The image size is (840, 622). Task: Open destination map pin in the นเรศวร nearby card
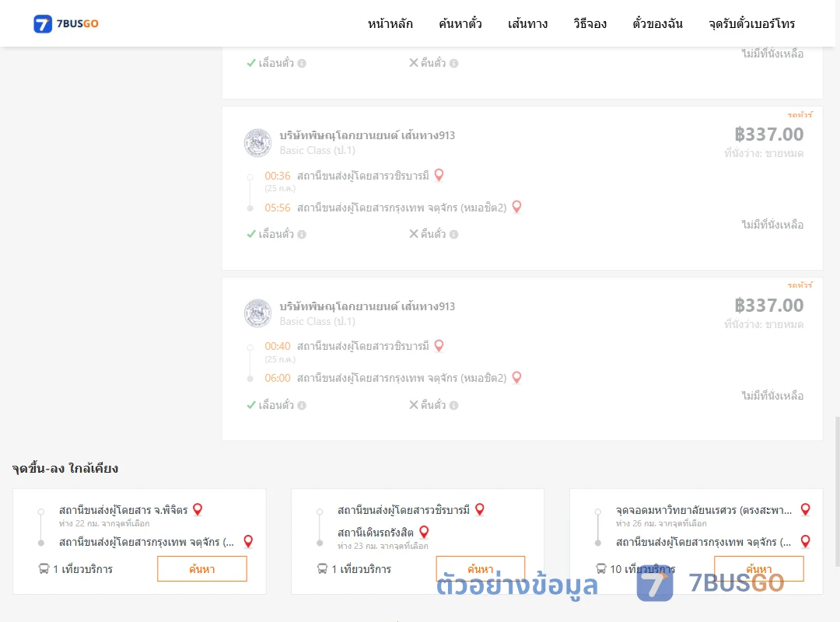(x=805, y=542)
